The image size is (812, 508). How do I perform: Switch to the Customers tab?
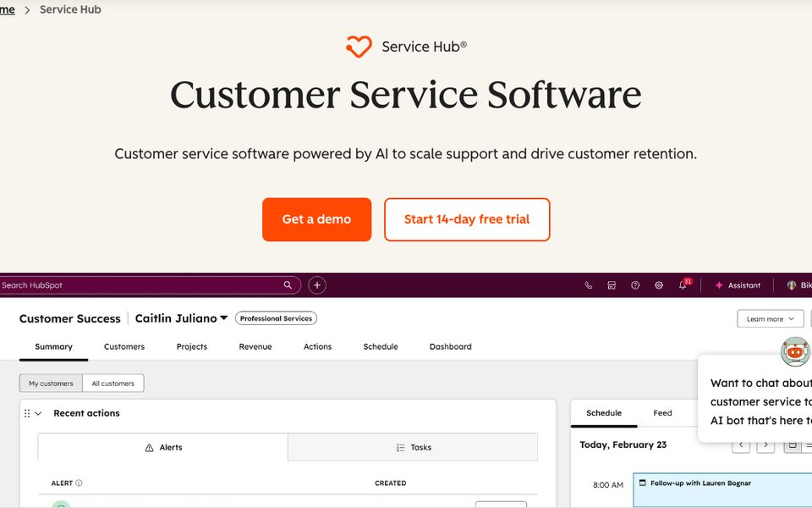pos(124,347)
